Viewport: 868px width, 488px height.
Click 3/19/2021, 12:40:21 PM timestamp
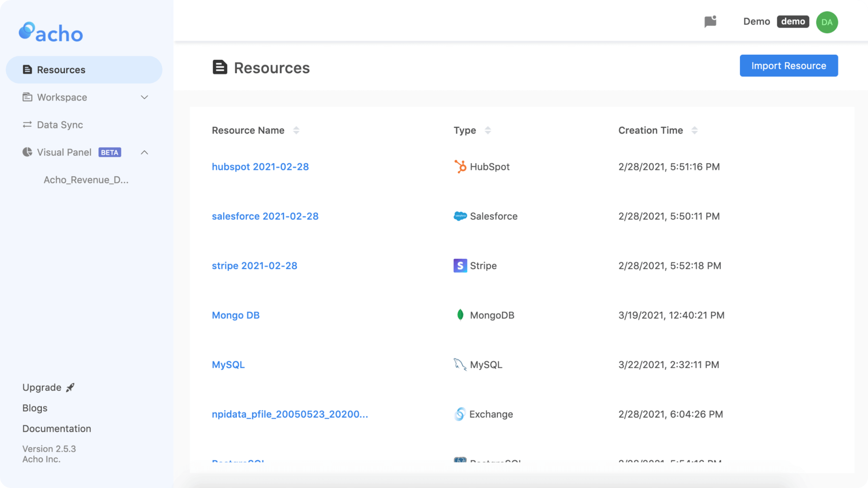pos(671,315)
